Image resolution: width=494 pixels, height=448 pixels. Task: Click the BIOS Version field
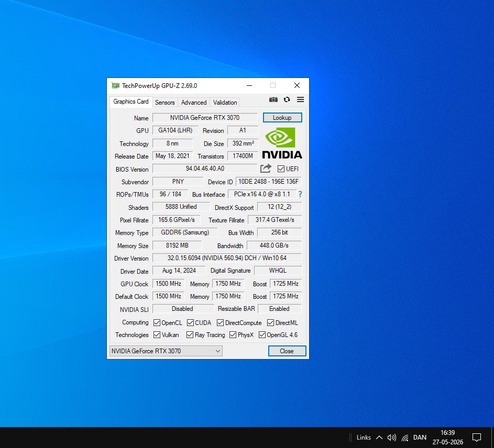coord(205,169)
